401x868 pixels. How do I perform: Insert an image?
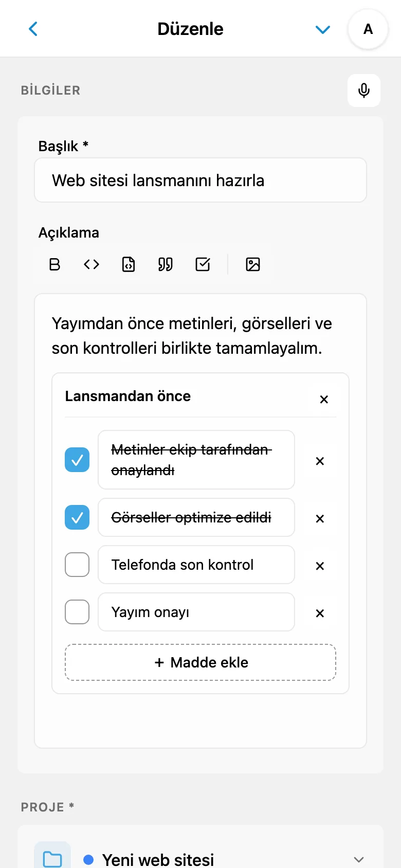pos(253,264)
